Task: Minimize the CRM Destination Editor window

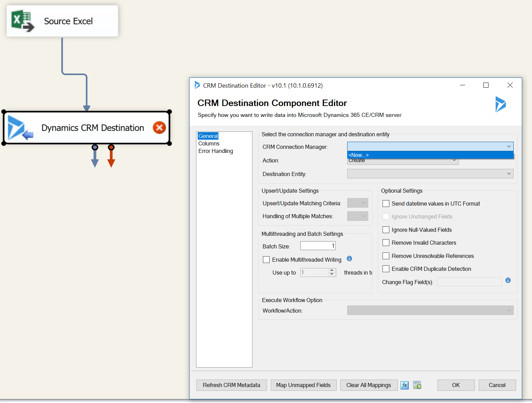Action: click(x=462, y=85)
